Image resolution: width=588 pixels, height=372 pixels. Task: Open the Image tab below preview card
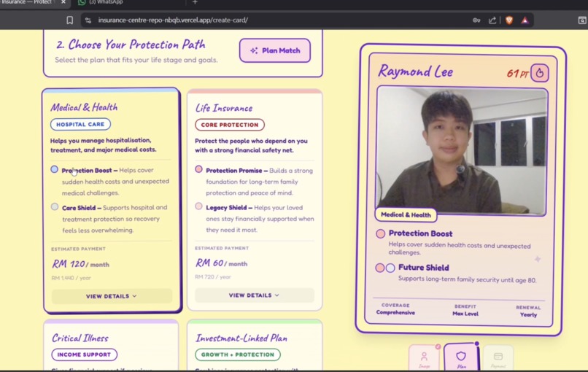point(424,358)
